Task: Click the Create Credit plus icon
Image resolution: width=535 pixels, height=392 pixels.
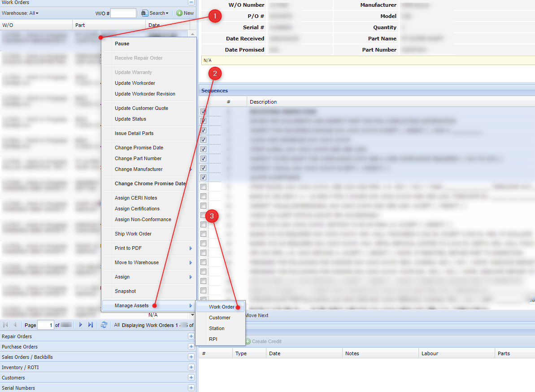Action: tap(248, 341)
